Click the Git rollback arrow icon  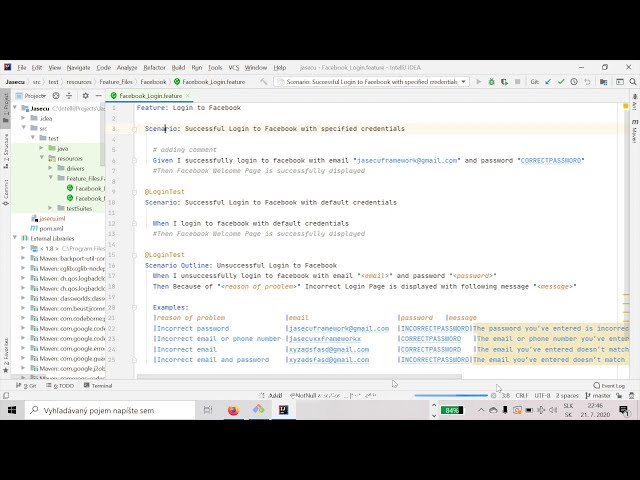click(x=587, y=82)
